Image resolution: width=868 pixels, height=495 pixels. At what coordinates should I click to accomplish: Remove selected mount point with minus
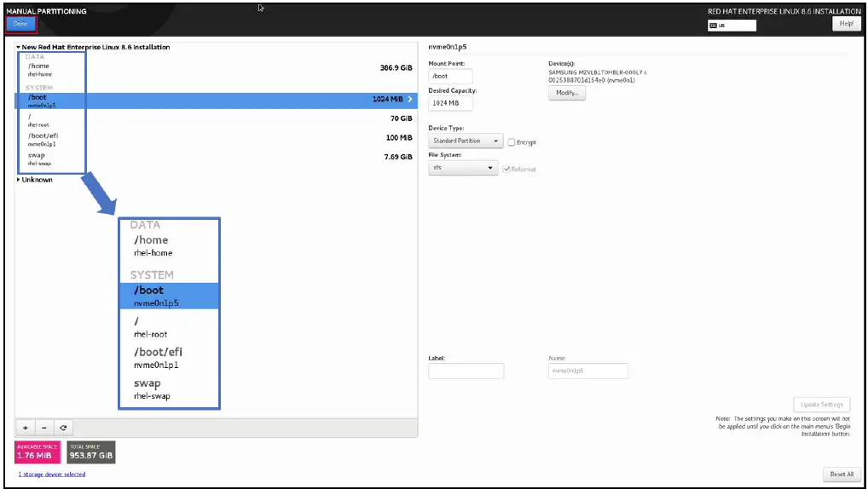(x=44, y=428)
